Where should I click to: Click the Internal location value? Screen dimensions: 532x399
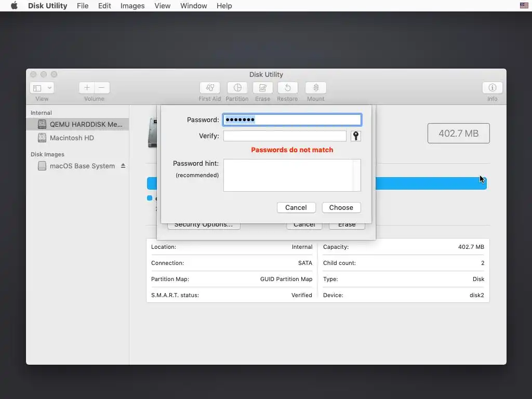302,247
